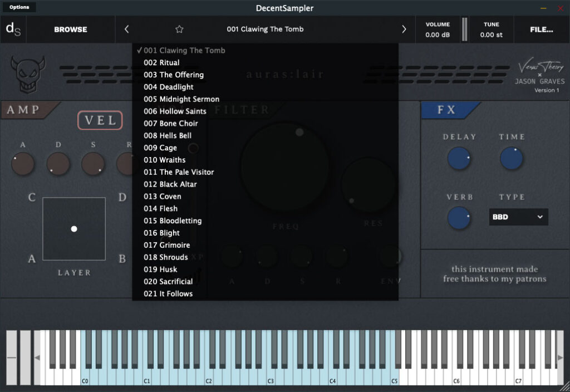
Task: Favorite the preset with the star icon
Action: point(179,29)
